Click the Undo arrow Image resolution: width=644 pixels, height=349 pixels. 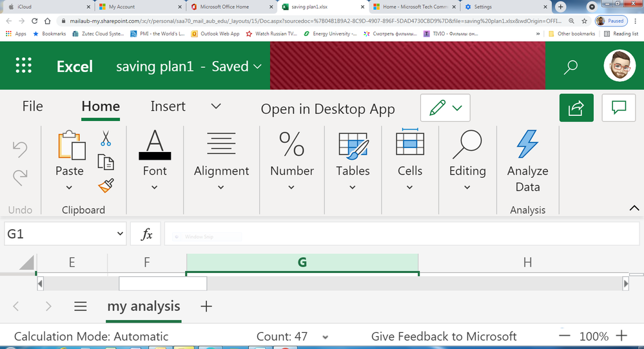click(20, 149)
